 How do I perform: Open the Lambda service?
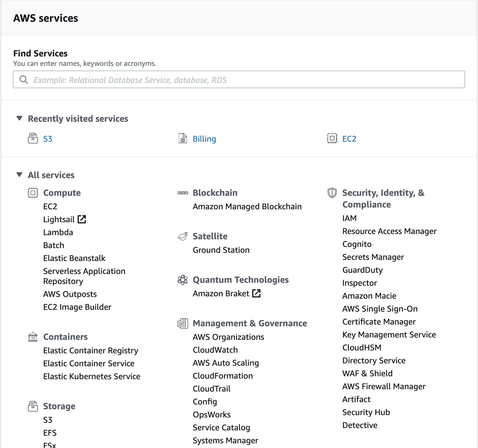58,232
